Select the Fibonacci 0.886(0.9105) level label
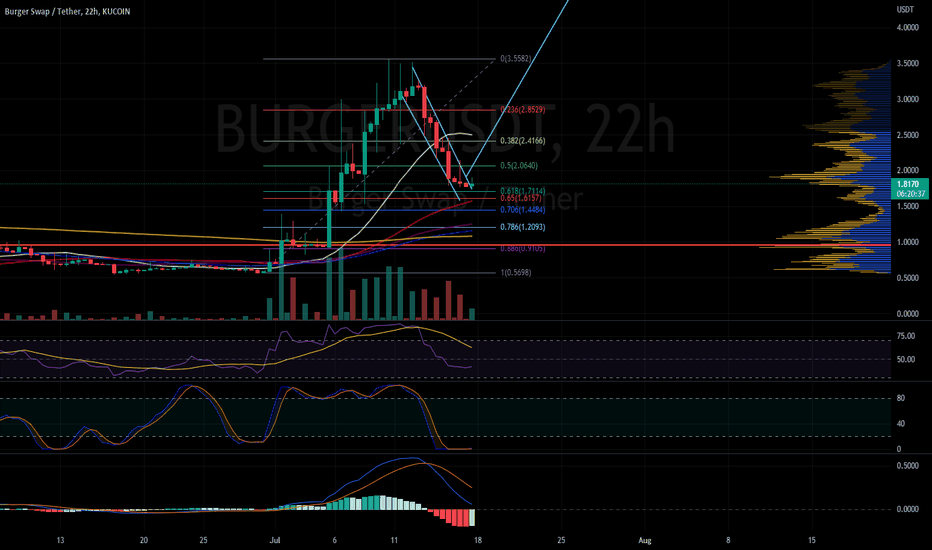Screen dimensions: 932x550 click(522, 249)
